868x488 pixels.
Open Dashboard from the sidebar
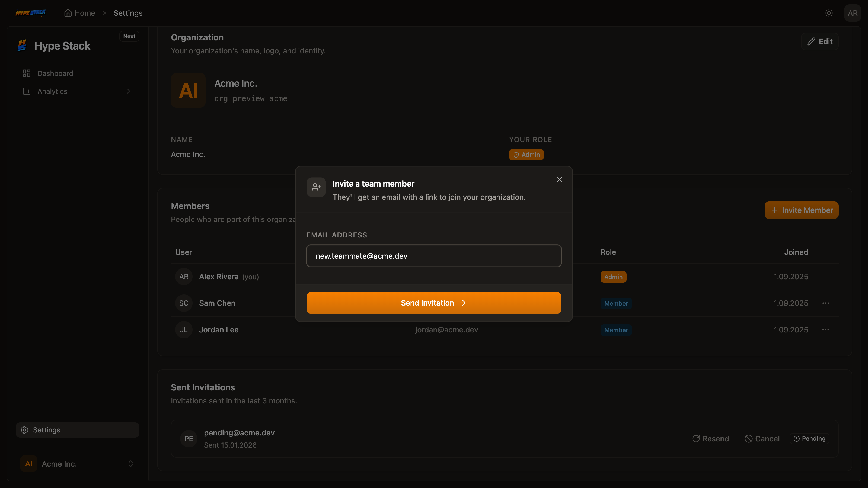(x=78, y=73)
